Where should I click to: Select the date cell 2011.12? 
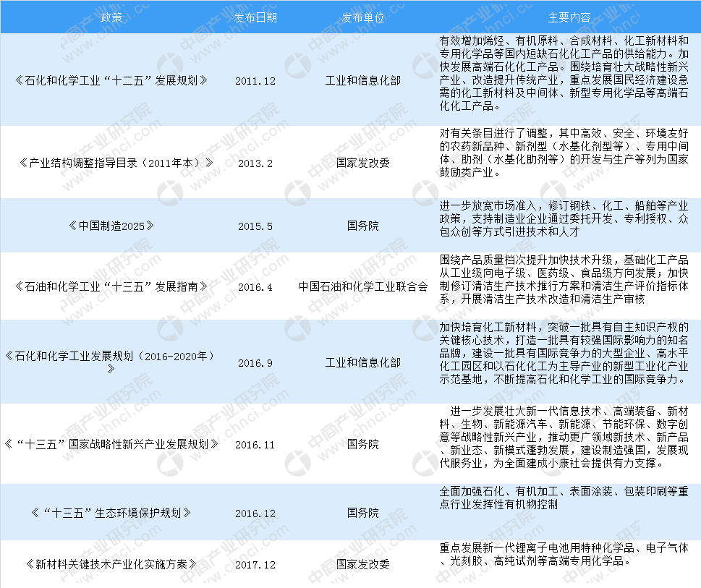(255, 81)
